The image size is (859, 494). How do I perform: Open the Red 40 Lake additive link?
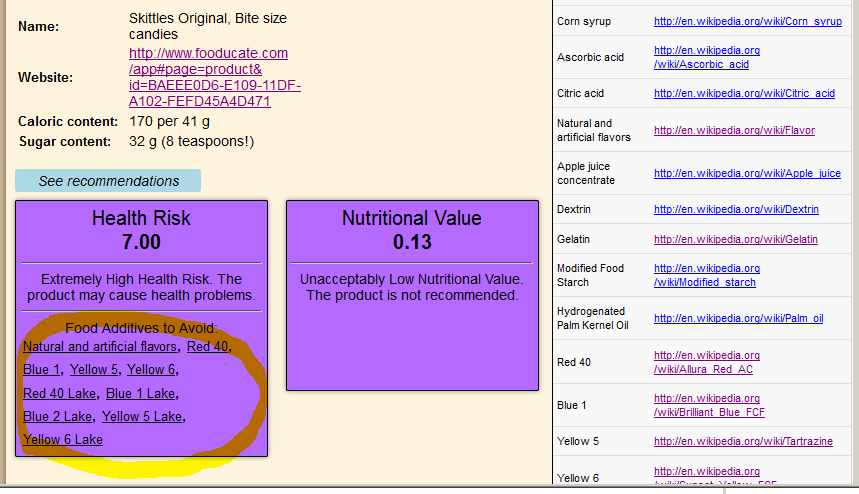click(59, 394)
